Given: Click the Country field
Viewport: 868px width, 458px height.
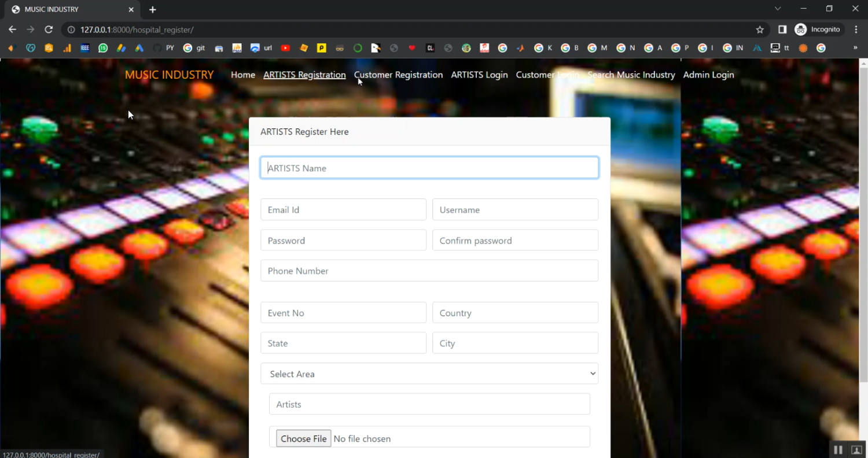Looking at the screenshot, I should point(515,312).
